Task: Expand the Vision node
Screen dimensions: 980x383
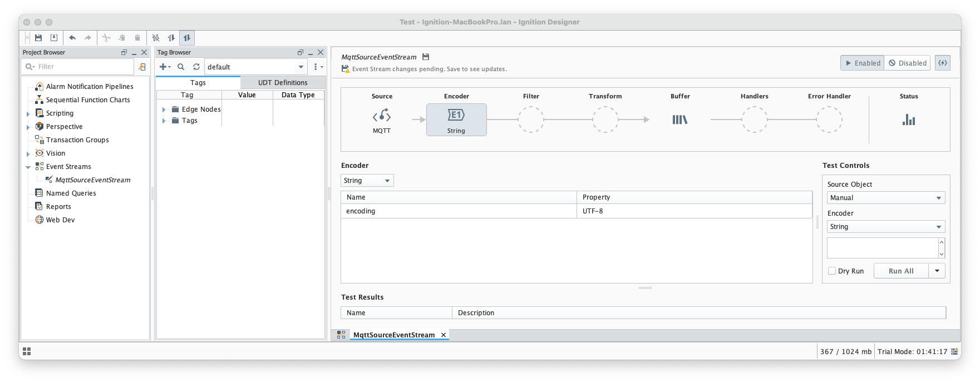Action: [28, 153]
